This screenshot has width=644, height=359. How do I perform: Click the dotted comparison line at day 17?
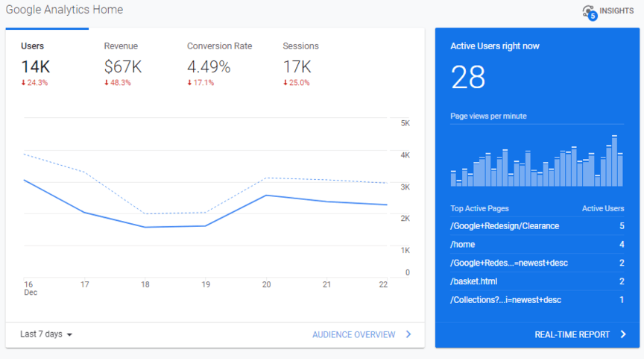85,172
